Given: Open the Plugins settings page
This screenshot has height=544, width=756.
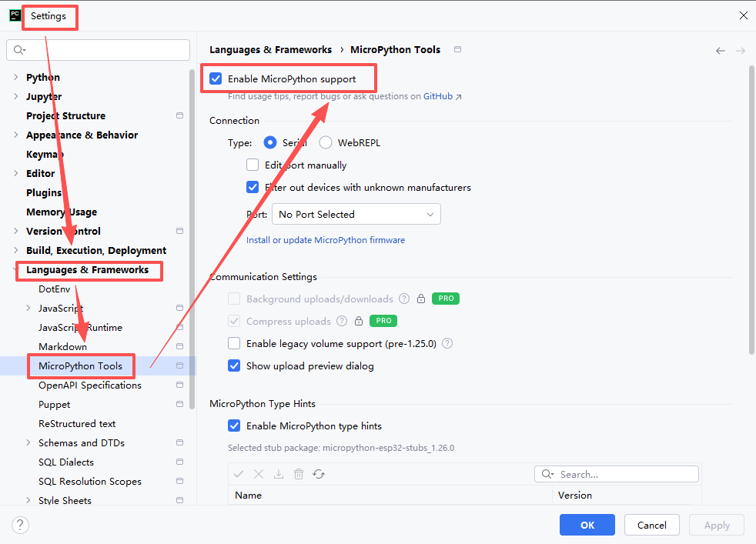Looking at the screenshot, I should coord(44,192).
